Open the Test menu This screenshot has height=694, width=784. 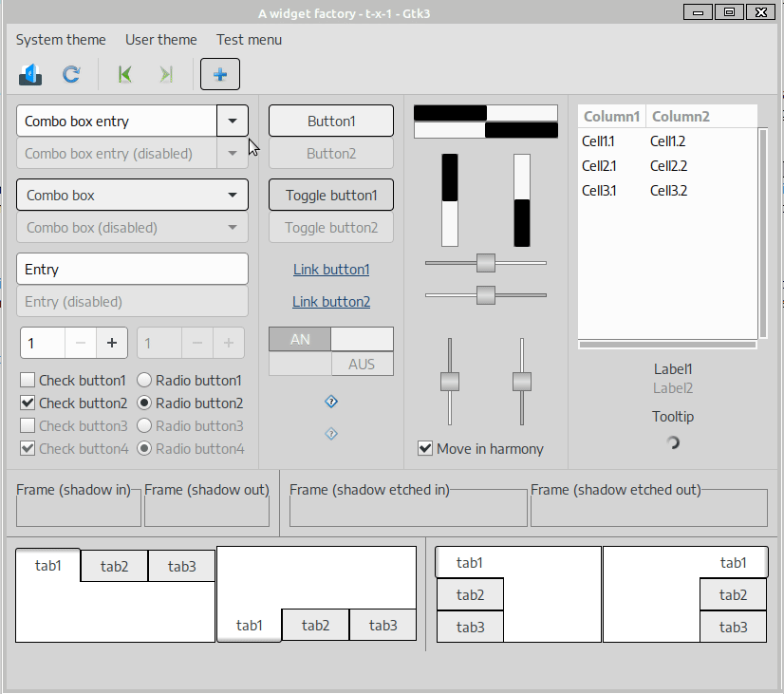point(249,40)
